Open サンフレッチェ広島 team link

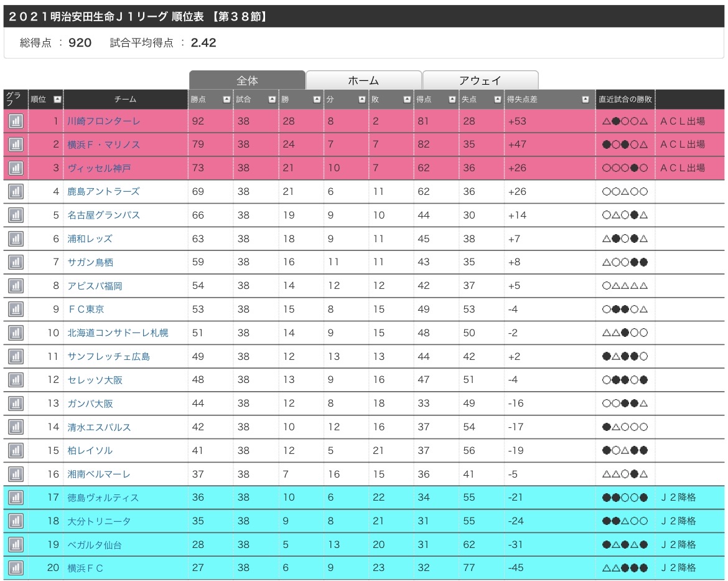(109, 356)
